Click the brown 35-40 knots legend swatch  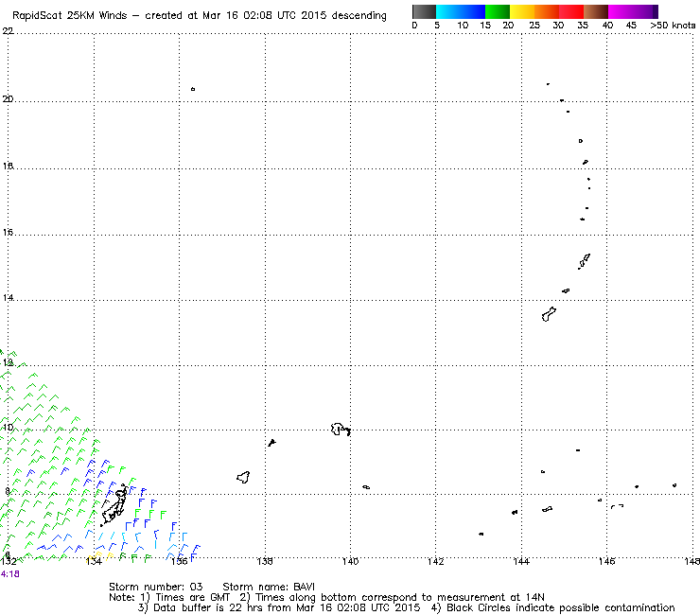(596, 11)
